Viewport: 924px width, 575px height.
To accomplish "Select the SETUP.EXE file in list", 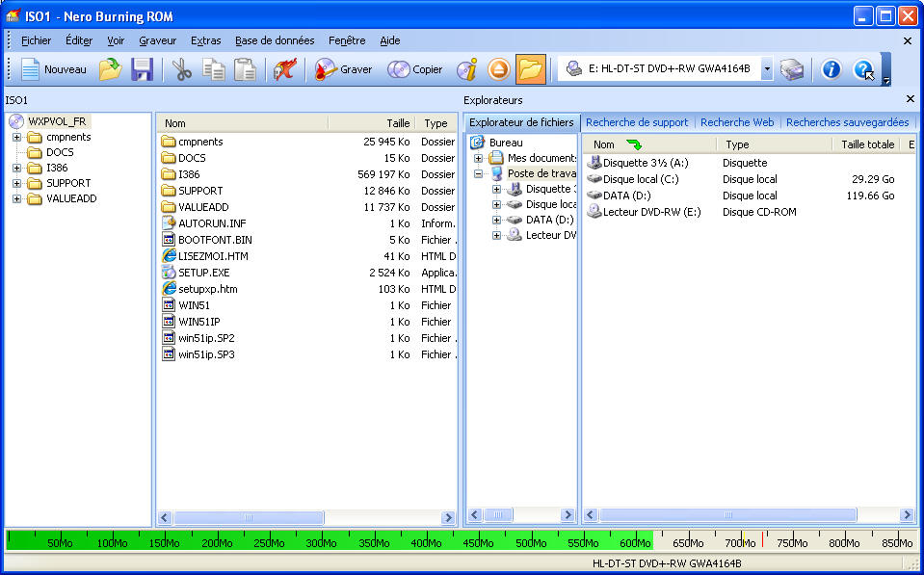I will tap(203, 273).
